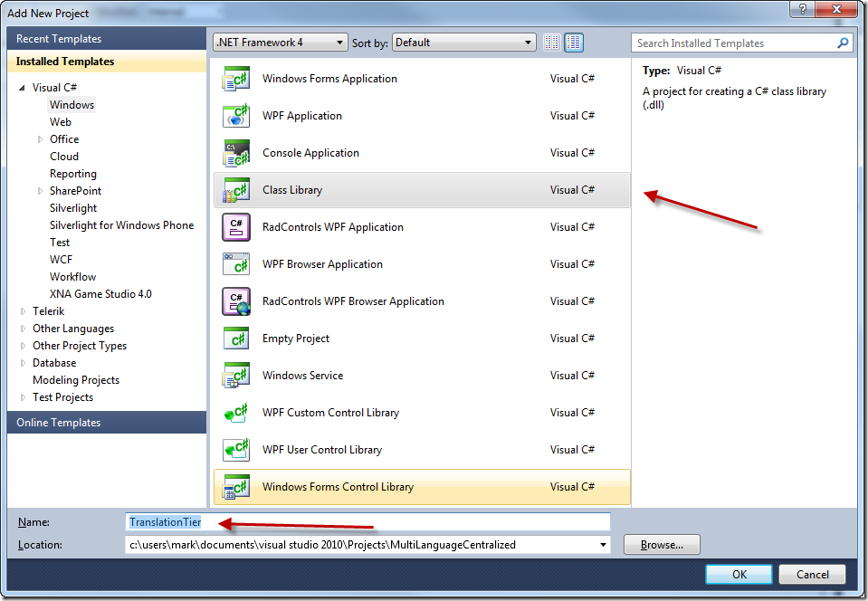Viewport: 868px width, 601px height.
Task: Open the Sort by Default dropdown
Action: pyautogui.click(x=464, y=42)
